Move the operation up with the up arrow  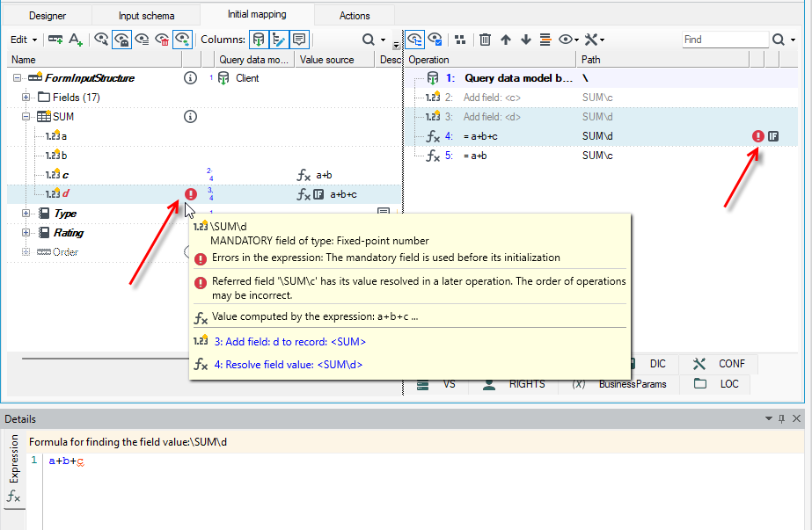point(506,40)
